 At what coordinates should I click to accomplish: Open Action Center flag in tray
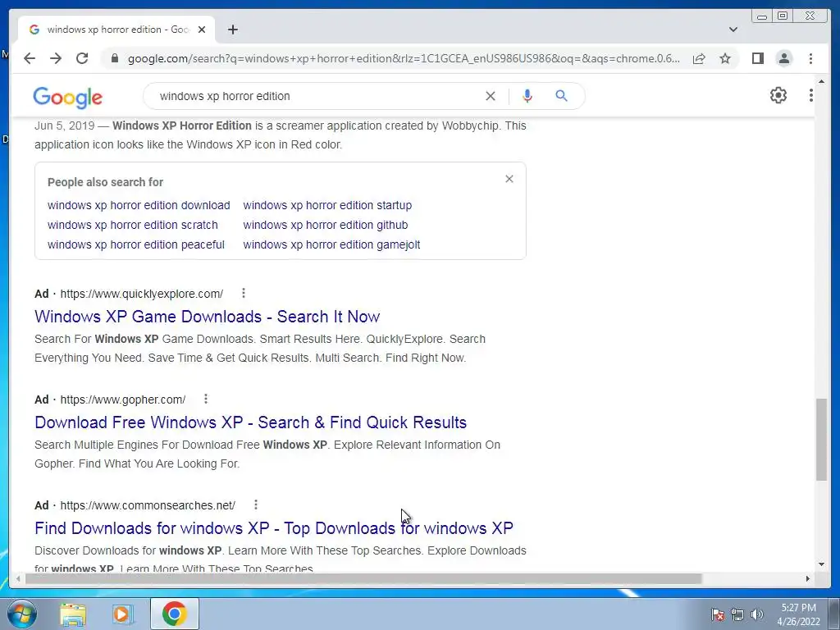[717, 614]
